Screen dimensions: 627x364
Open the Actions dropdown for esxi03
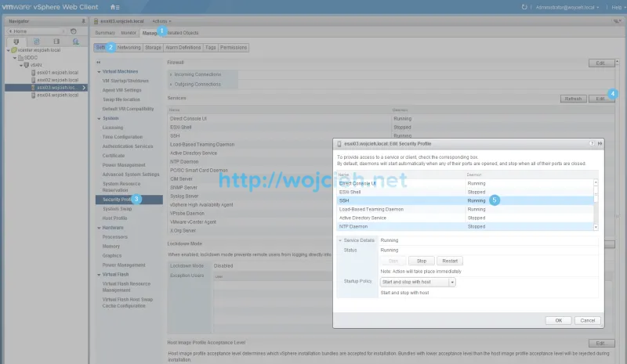coord(161,21)
